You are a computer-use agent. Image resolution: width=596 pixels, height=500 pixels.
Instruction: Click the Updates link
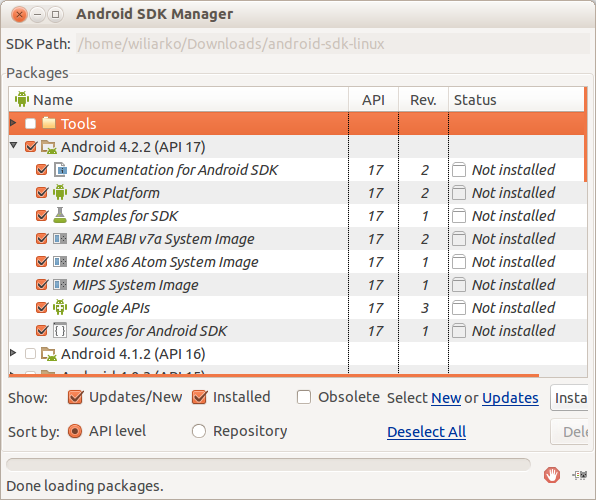click(510, 398)
